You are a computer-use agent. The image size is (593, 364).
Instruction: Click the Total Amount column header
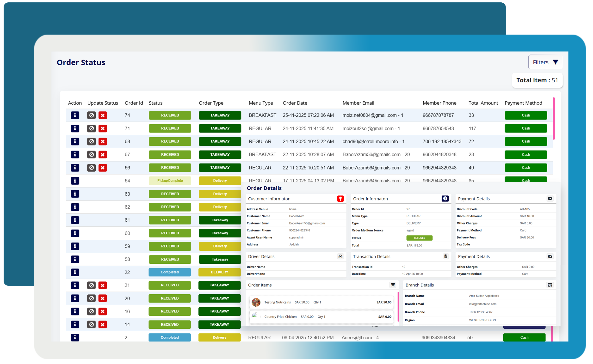pos(483,103)
